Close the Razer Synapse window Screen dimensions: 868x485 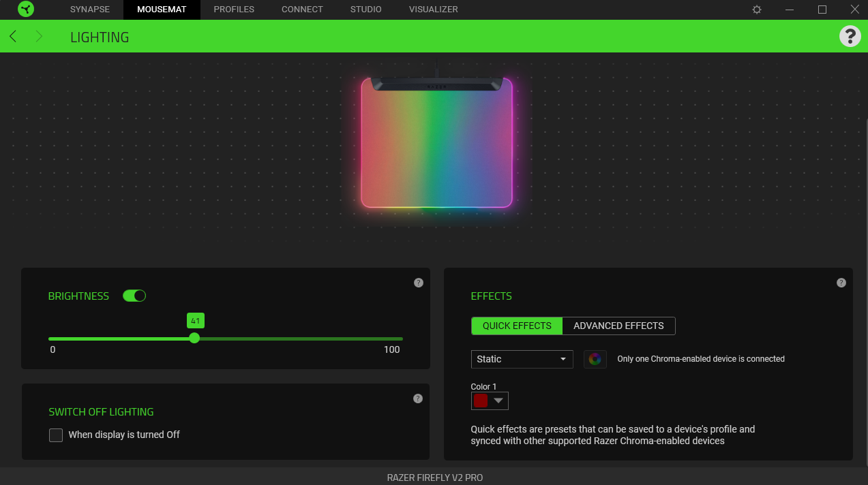pyautogui.click(x=854, y=10)
